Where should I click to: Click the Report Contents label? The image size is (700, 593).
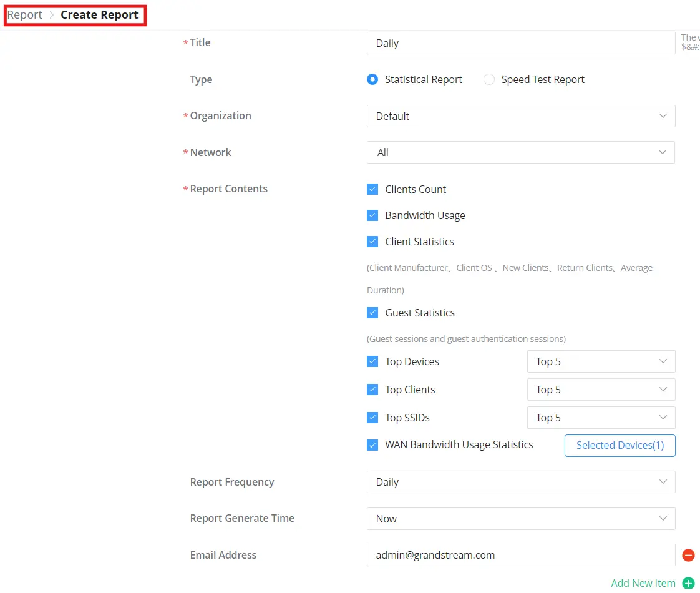[228, 189]
